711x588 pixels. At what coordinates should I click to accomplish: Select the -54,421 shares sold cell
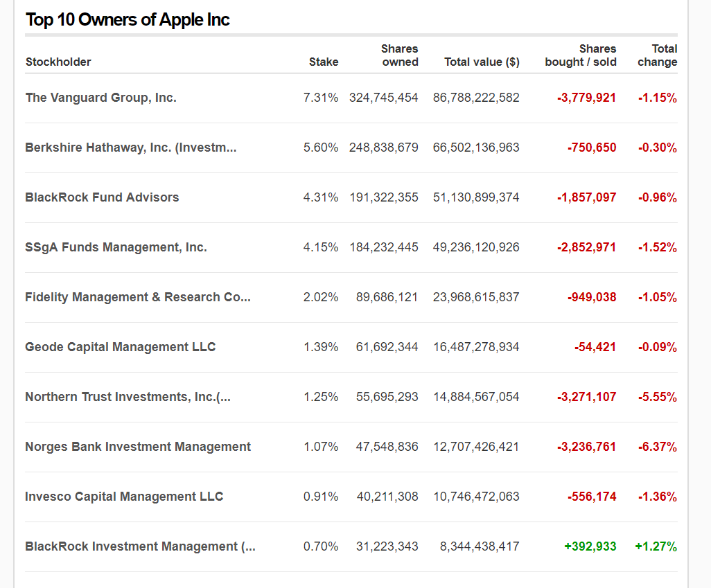595,347
